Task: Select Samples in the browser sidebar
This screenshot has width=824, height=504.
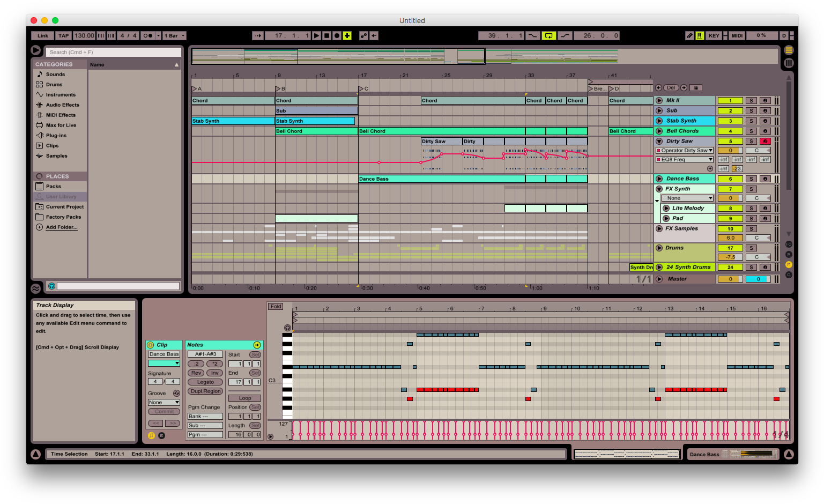Action: (x=56, y=156)
